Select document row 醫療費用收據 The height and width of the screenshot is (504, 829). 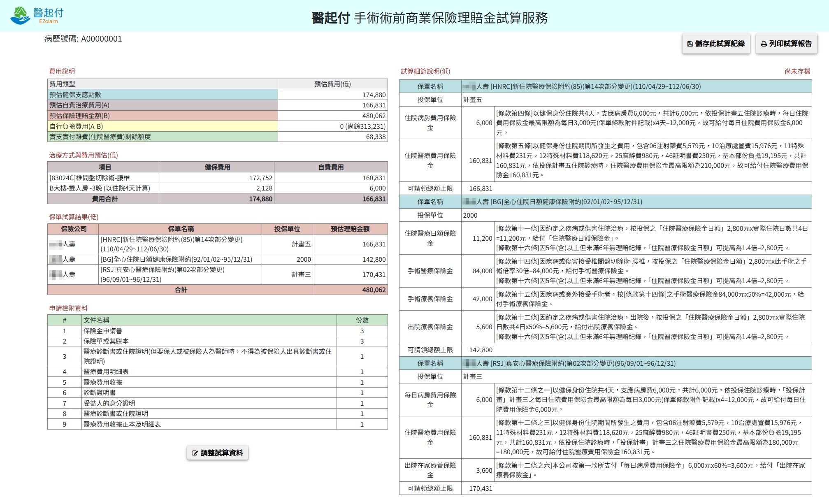click(x=217, y=382)
